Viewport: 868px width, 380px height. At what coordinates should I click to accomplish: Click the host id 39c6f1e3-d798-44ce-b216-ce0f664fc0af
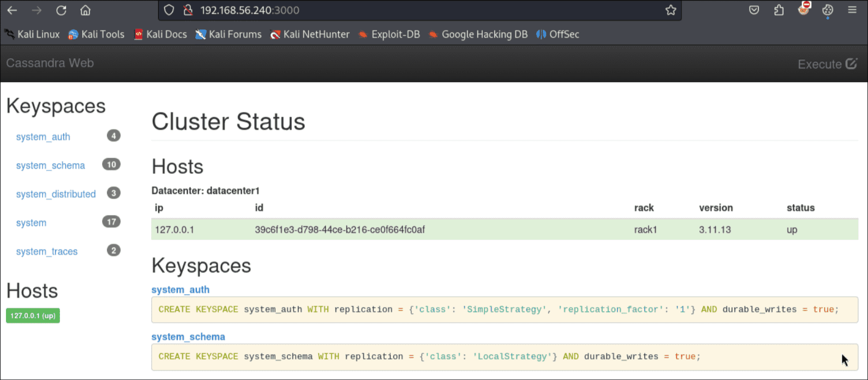340,230
